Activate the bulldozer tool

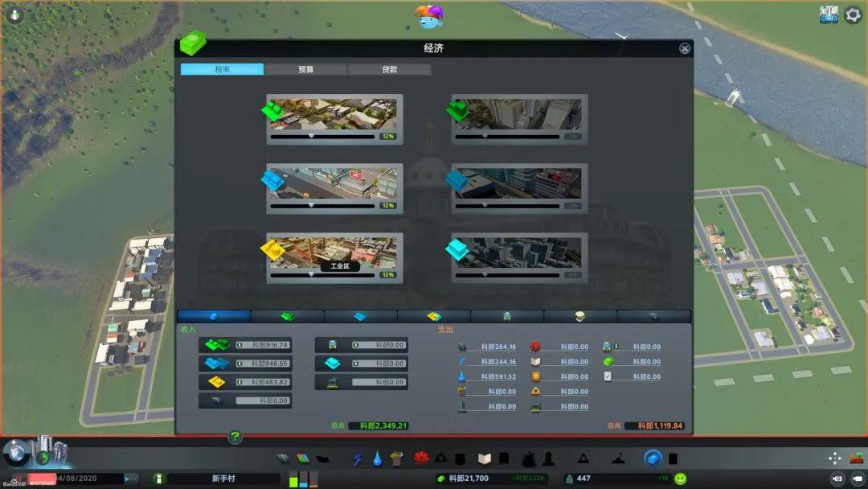tap(857, 458)
